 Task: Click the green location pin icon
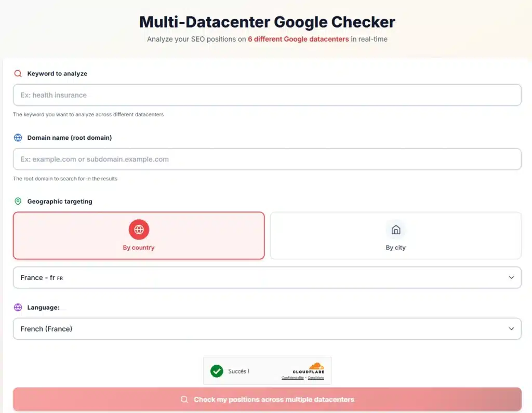pyautogui.click(x=18, y=202)
